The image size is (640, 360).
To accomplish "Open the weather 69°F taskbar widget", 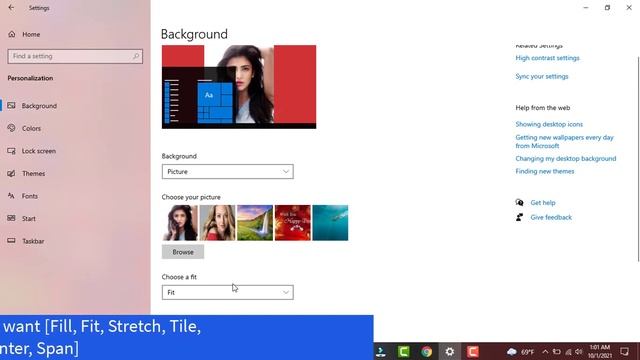I will (520, 352).
